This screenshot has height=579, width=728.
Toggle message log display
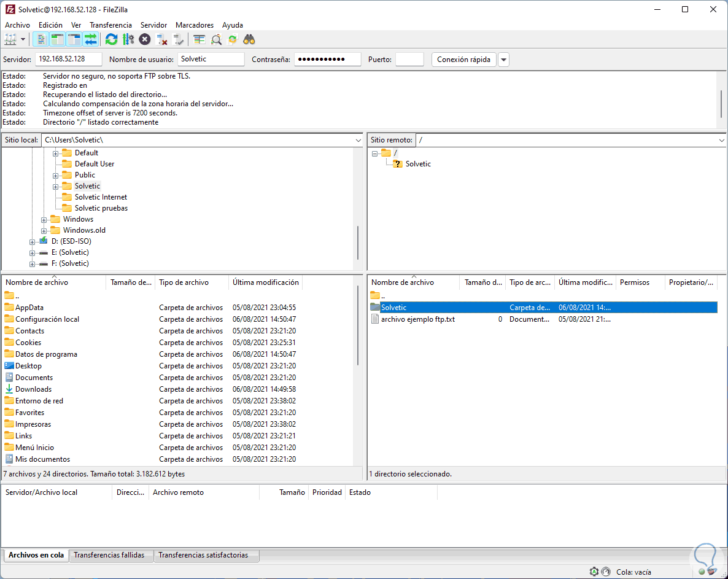pyautogui.click(x=41, y=40)
